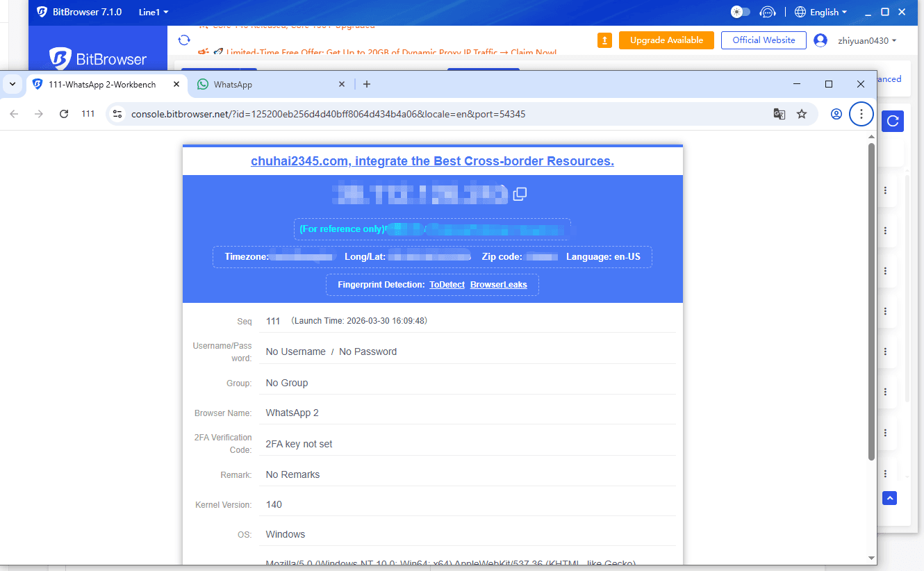Click the blue refresh button on right panel
924x571 pixels.
[893, 121]
